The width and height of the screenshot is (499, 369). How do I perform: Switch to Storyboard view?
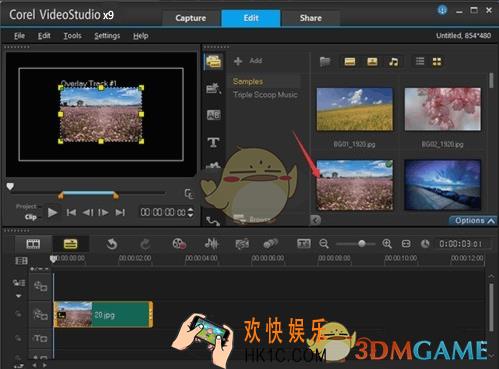point(33,244)
